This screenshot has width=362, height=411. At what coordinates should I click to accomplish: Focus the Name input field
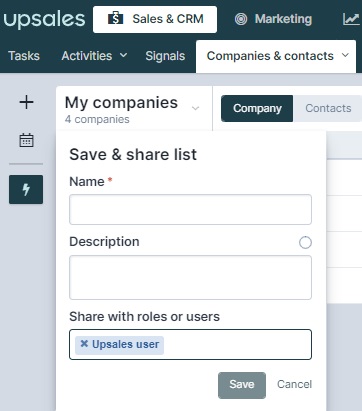click(x=190, y=209)
